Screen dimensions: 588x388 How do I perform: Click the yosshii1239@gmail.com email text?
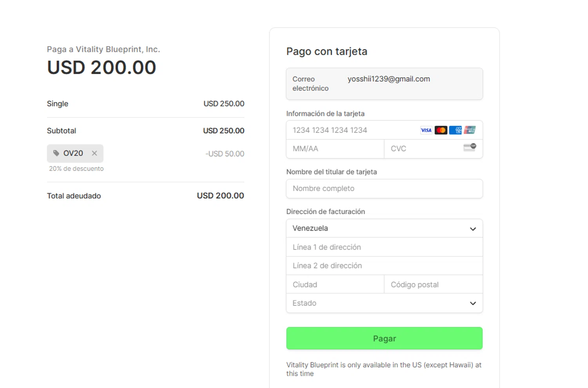click(388, 79)
